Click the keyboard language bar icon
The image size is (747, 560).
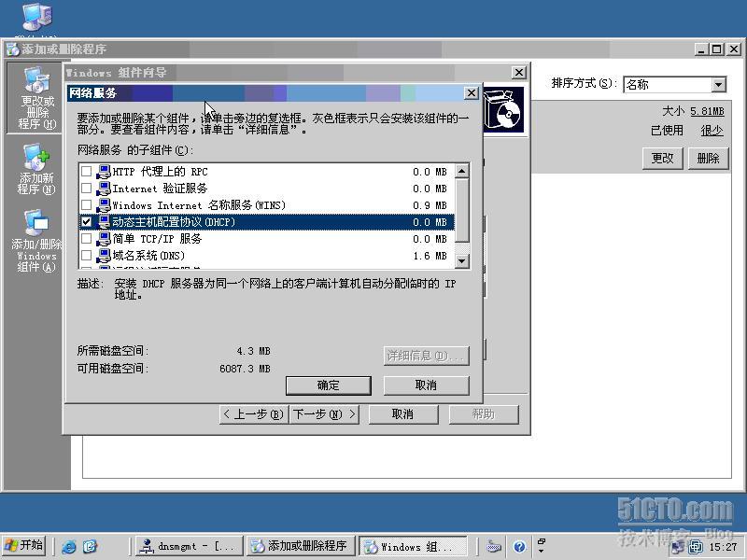(x=494, y=546)
